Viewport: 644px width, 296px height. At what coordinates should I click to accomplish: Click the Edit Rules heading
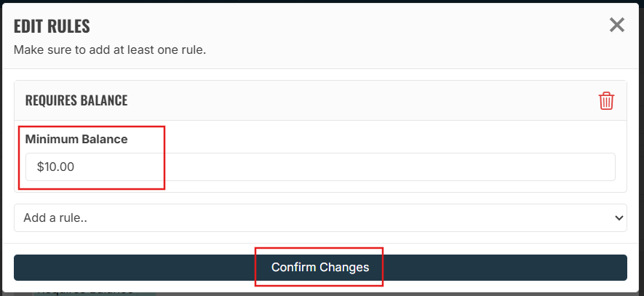pos(52,26)
